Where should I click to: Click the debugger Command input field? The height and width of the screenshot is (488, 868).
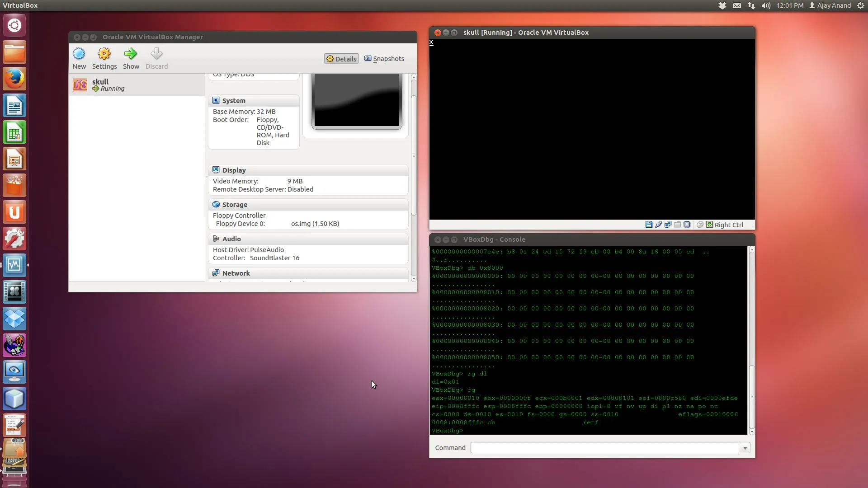point(604,448)
